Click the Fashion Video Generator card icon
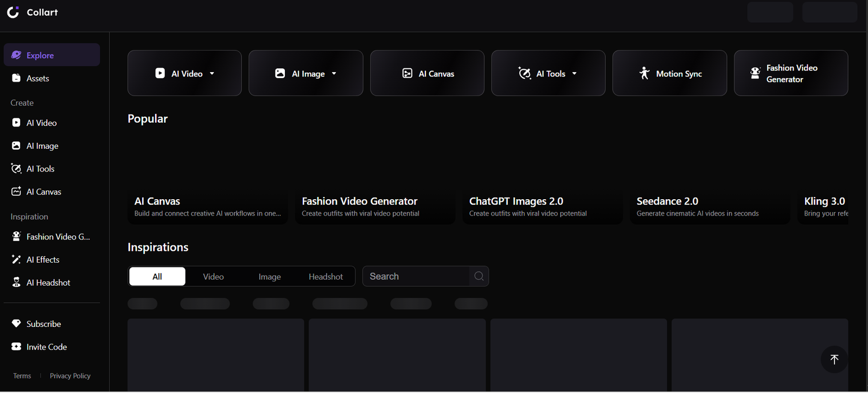The image size is (868, 393). [755, 73]
